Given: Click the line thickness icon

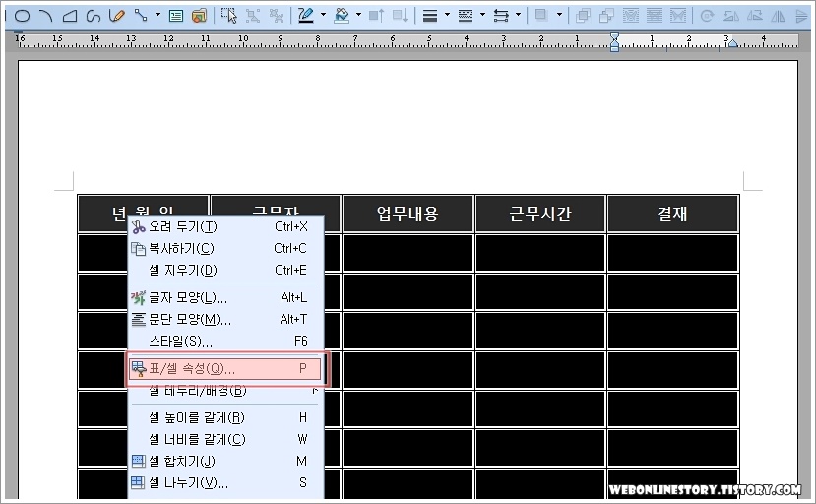Looking at the screenshot, I should [x=430, y=16].
